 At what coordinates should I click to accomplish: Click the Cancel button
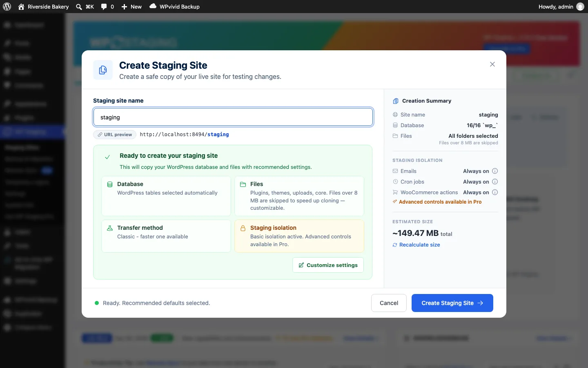coord(389,303)
